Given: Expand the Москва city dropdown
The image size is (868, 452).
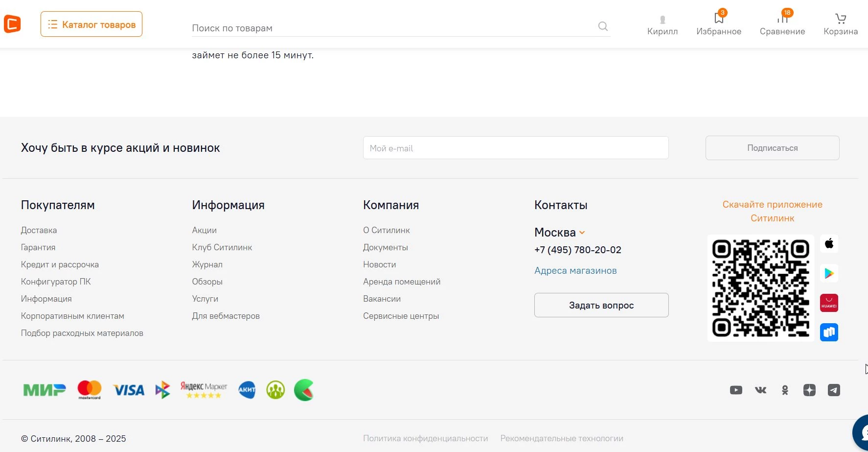Looking at the screenshot, I should pos(559,232).
